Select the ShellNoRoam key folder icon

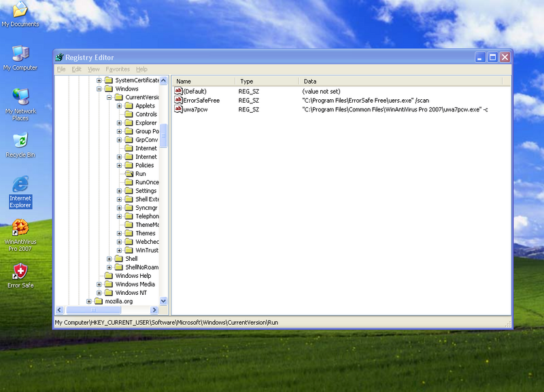(x=118, y=267)
